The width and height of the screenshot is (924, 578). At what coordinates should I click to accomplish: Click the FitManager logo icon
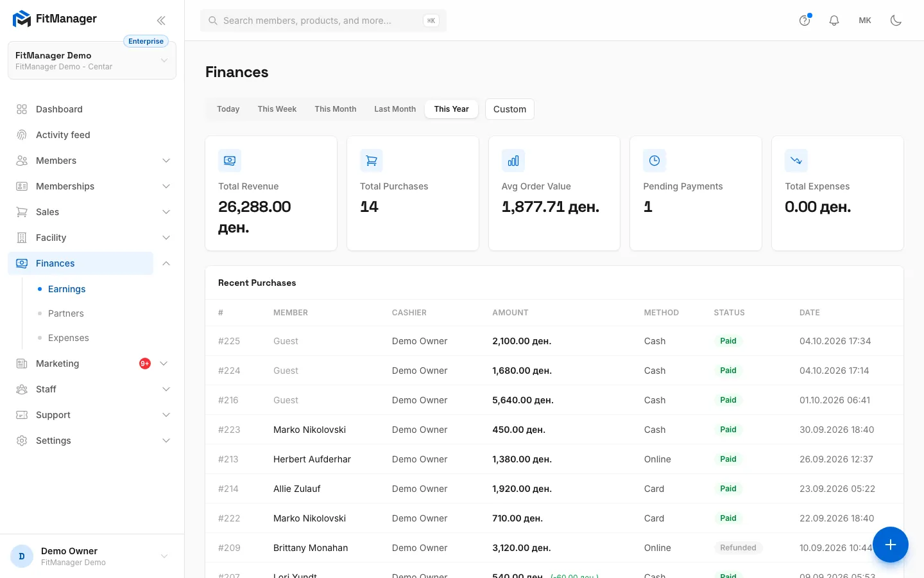(22, 19)
